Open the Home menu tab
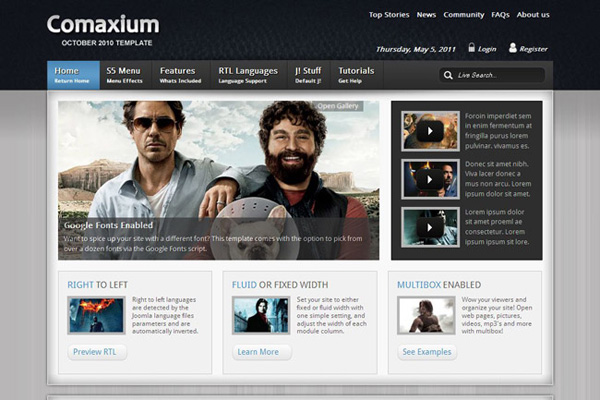The height and width of the screenshot is (400, 600). coord(73,75)
